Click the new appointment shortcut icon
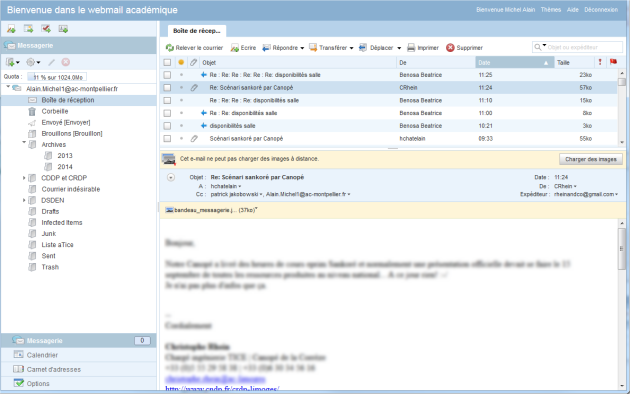Viewport: 630px width, 394px height. pyautogui.click(x=28, y=29)
